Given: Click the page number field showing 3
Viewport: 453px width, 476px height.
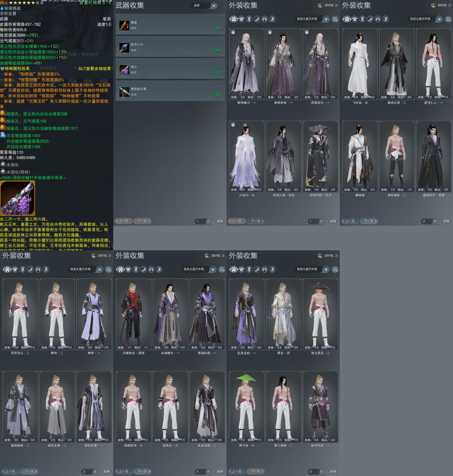Looking at the screenshot, I should click(x=86, y=471).
